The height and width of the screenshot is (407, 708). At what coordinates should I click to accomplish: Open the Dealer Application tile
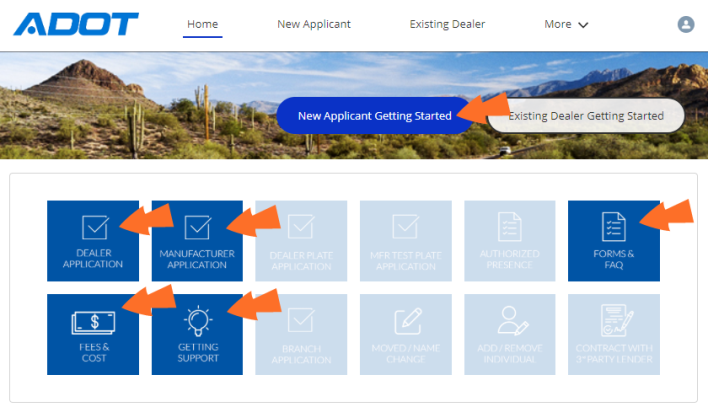93,241
